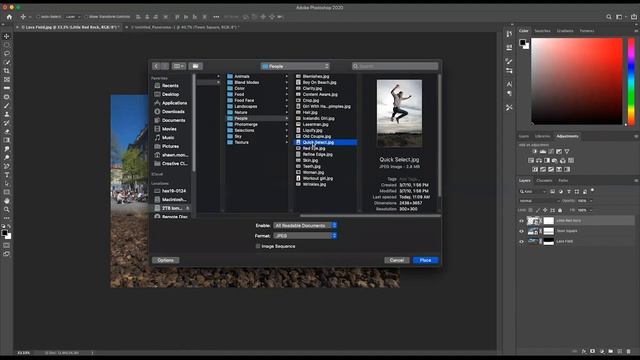Switch to the Untitled_Panorama document tab

pos(185,27)
